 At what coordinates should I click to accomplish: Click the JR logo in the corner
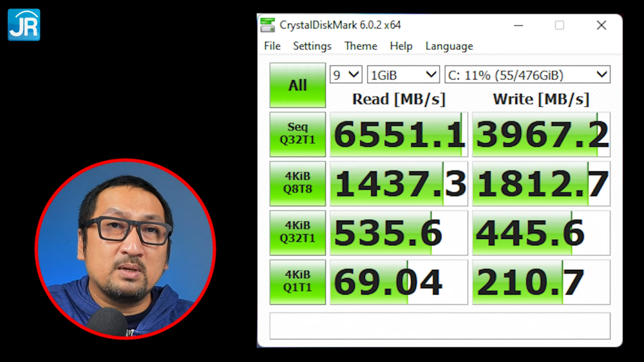[x=24, y=24]
